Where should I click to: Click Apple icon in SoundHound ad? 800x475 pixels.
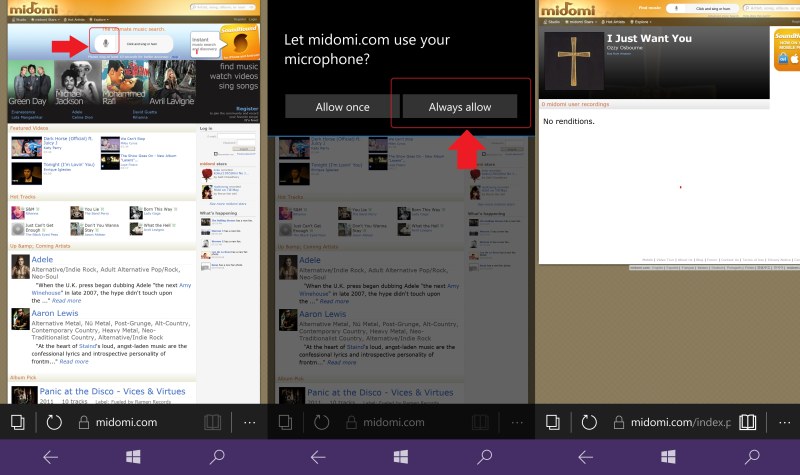(795, 58)
